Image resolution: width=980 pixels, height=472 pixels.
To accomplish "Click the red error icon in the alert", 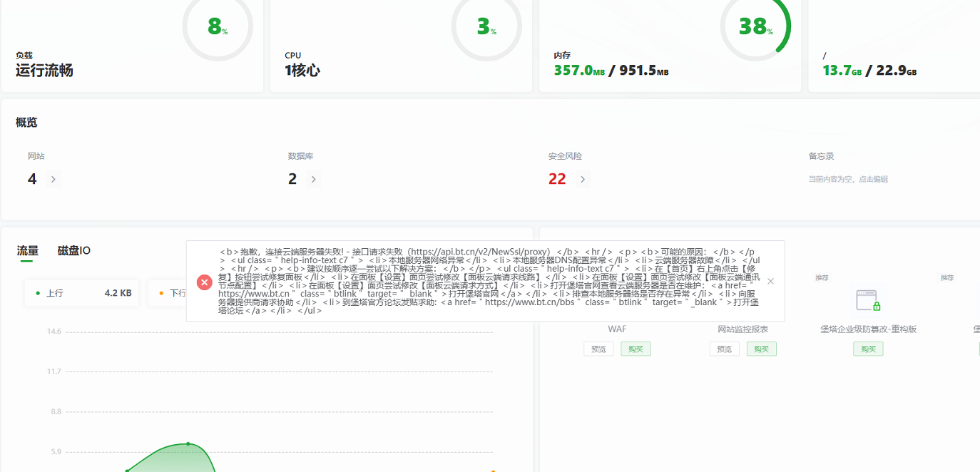I will tap(205, 282).
